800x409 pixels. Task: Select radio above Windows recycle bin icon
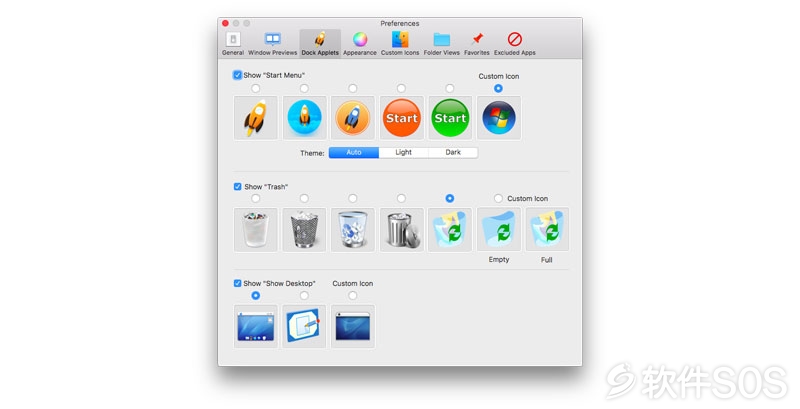(449, 198)
